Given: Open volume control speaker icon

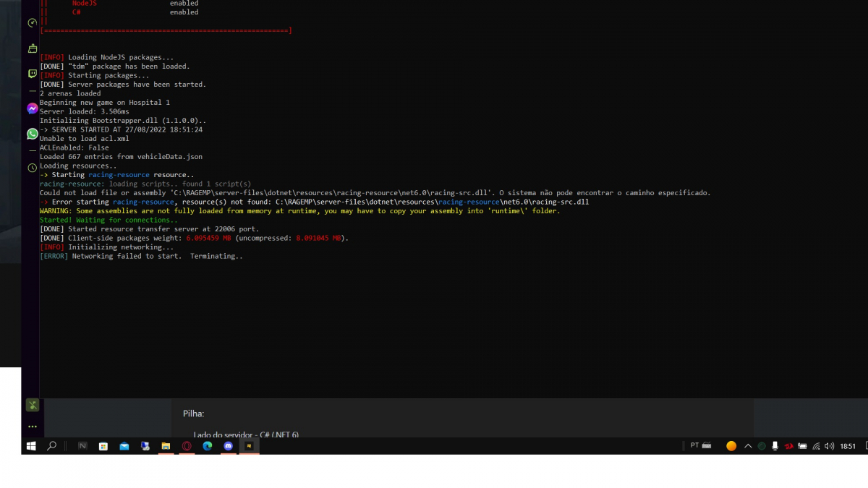Looking at the screenshot, I should pos(829,446).
